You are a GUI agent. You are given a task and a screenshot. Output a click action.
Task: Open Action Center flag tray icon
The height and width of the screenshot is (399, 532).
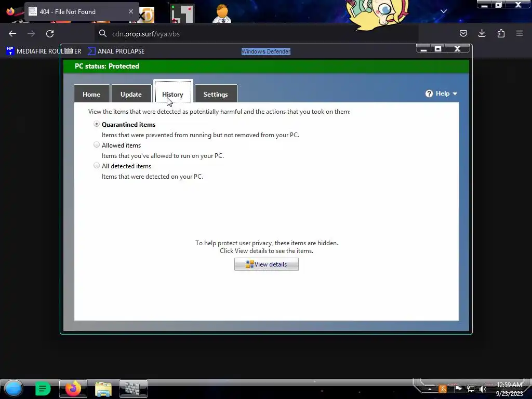(458, 389)
